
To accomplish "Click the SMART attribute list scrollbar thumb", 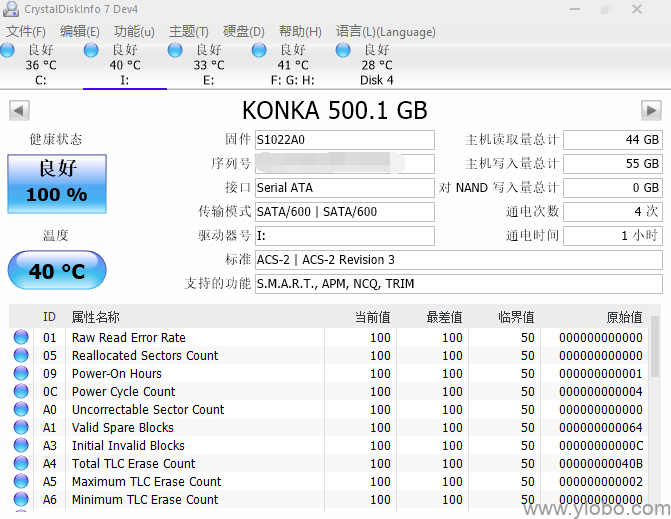I will 655,347.
